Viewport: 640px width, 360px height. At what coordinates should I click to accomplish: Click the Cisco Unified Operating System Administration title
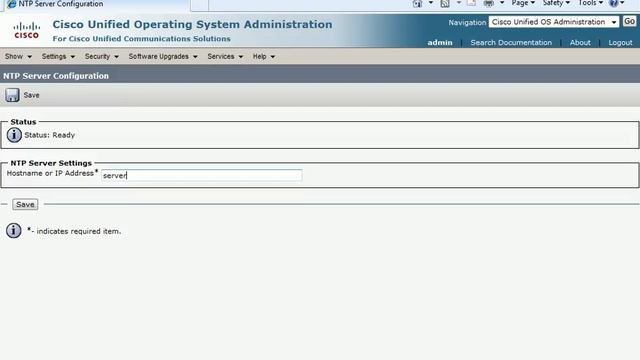coord(192,24)
